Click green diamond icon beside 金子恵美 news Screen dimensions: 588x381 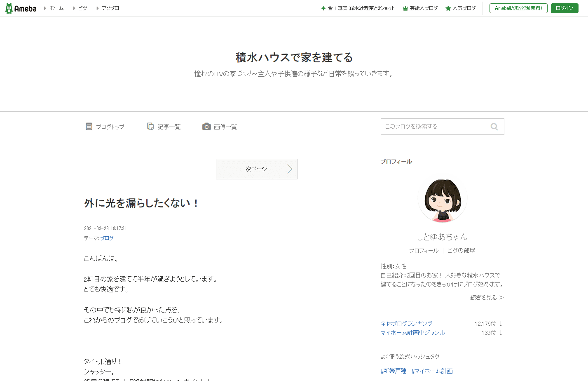[323, 8]
